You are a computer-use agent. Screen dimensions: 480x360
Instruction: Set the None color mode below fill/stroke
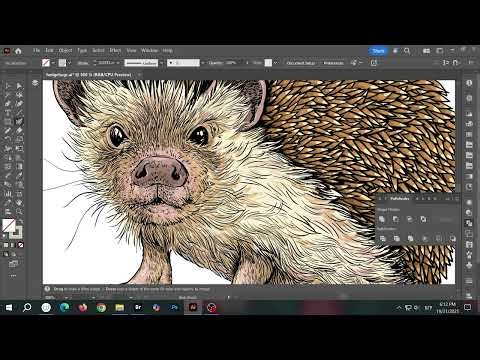[21, 245]
